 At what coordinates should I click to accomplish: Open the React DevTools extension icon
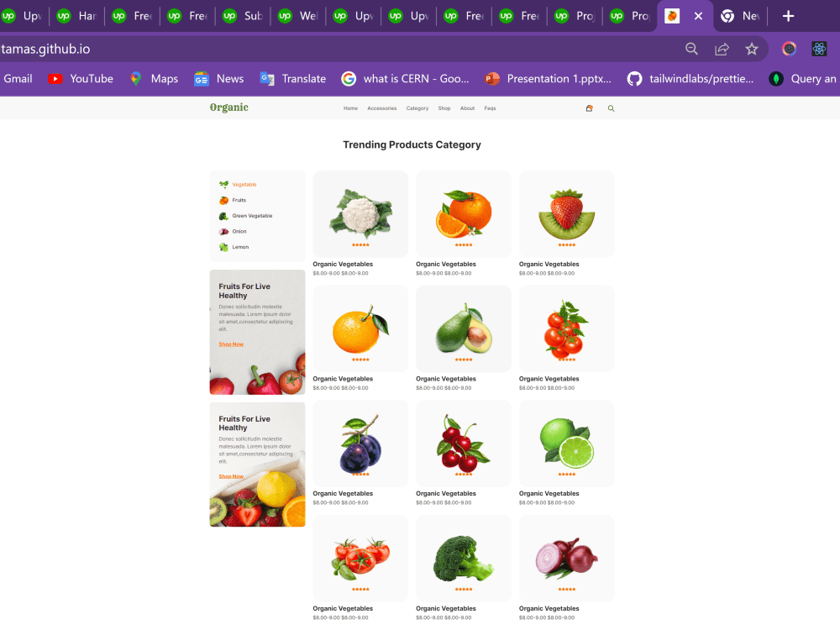click(x=819, y=50)
